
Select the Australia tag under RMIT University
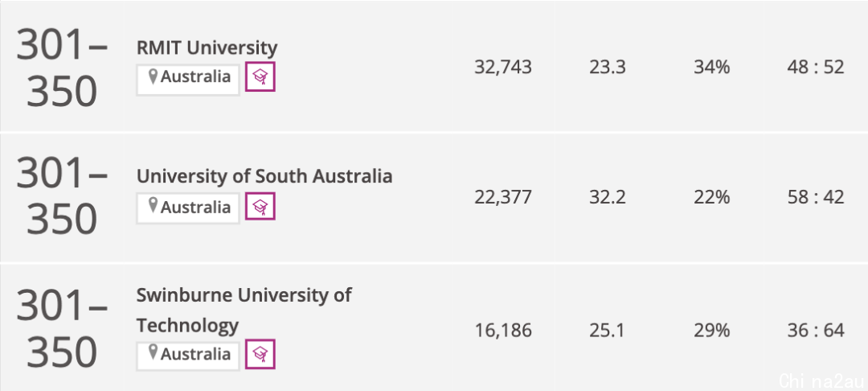188,80
